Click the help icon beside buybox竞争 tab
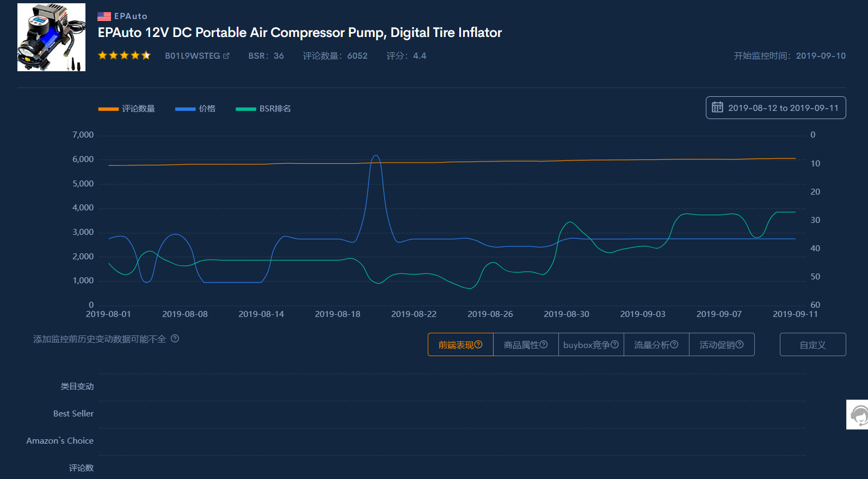Screen dimensions: 868x479 (614, 344)
